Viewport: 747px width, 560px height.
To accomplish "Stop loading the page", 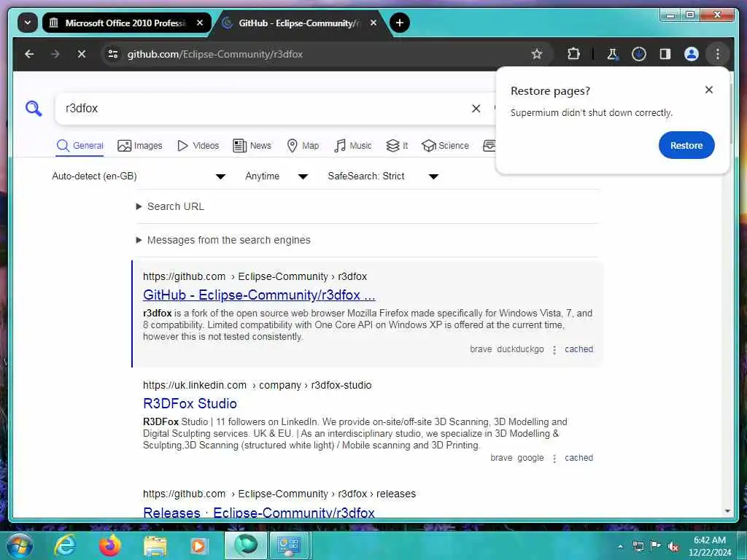I will 82,54.
